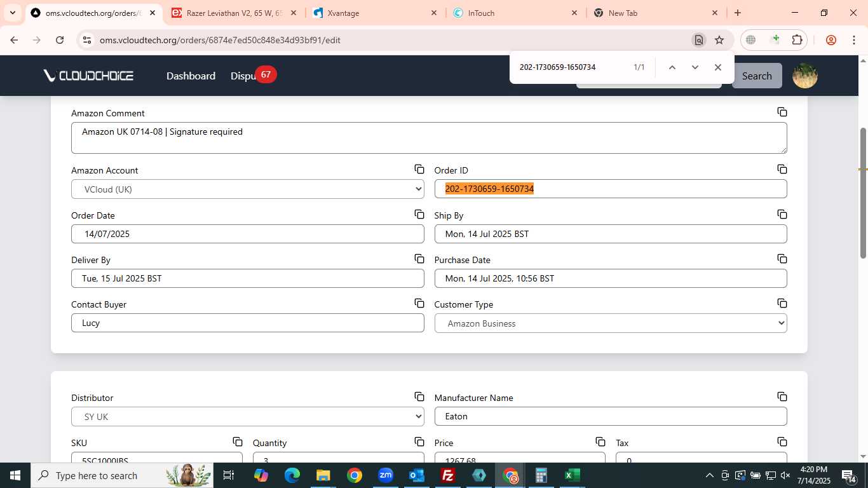Screen dimensions: 868x488
Task: Copy the Order ID value
Action: pos(782,169)
